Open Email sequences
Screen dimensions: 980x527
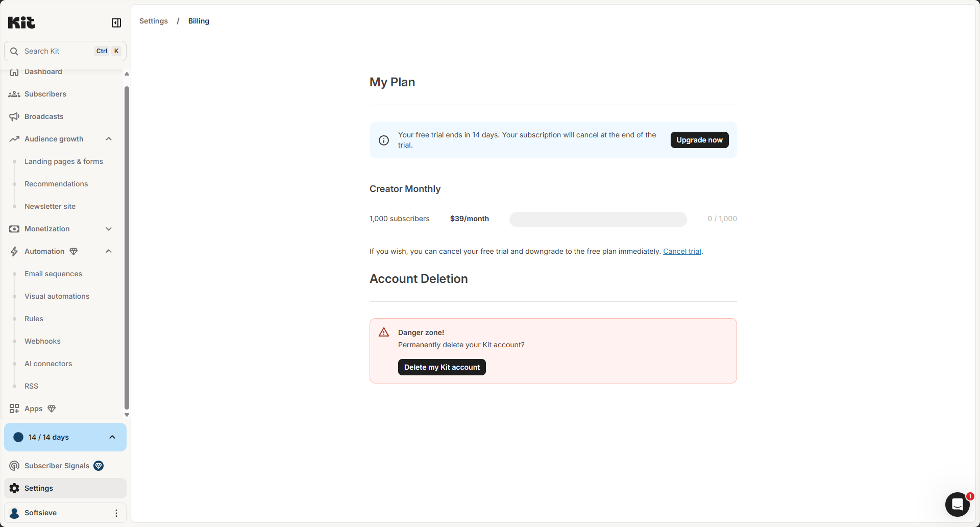(53, 274)
